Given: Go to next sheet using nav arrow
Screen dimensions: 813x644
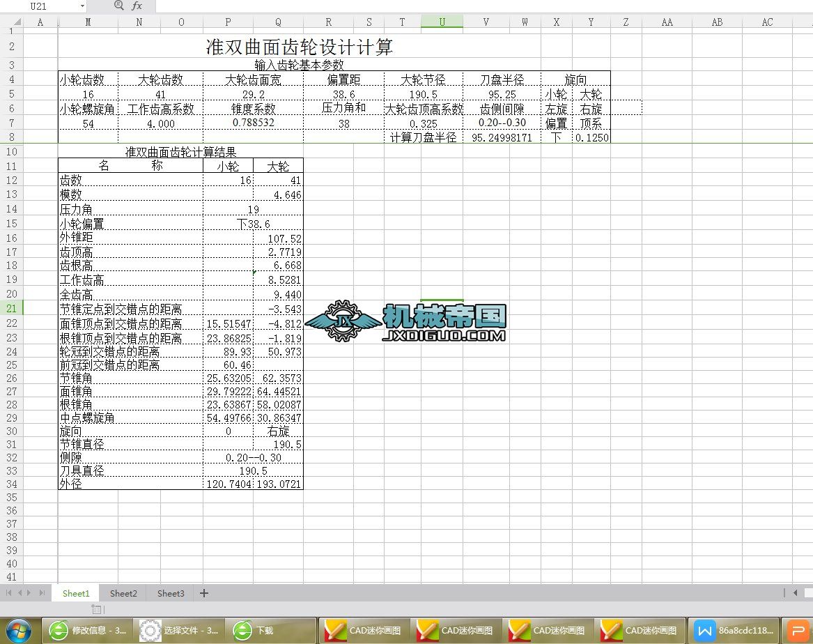Looking at the screenshot, I should [x=29, y=592].
